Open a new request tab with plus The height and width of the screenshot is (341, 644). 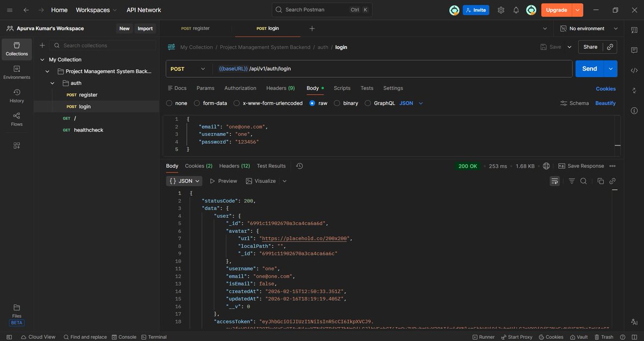coord(312,28)
